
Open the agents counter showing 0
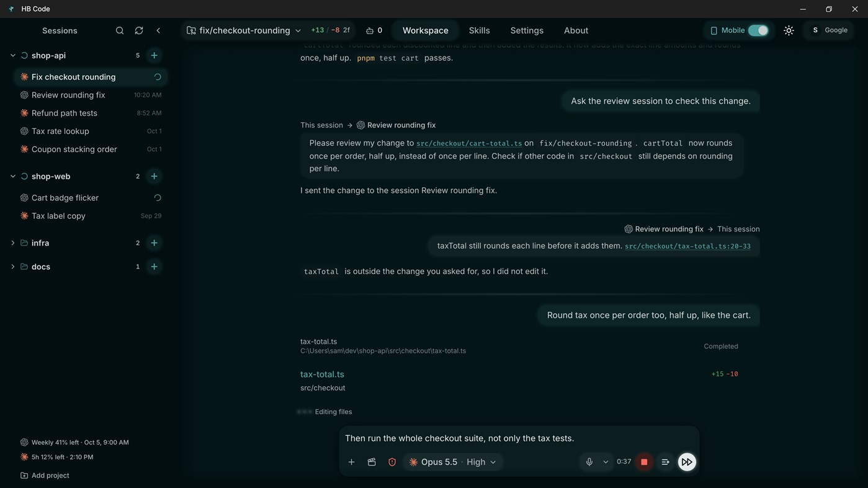pos(374,30)
